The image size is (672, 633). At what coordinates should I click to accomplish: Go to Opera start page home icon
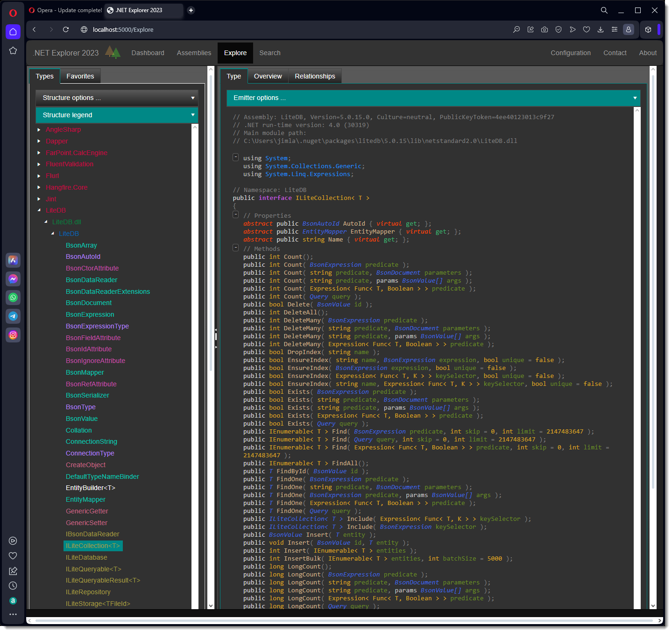point(13,32)
